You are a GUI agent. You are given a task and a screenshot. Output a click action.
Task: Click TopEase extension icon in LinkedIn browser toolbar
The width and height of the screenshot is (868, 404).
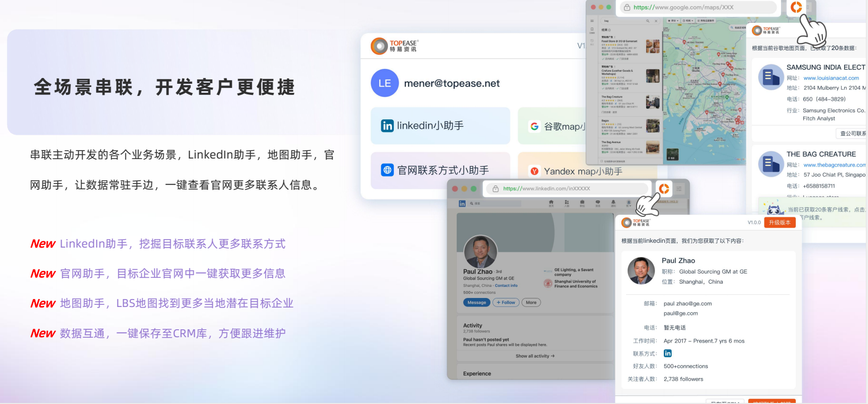tap(664, 188)
